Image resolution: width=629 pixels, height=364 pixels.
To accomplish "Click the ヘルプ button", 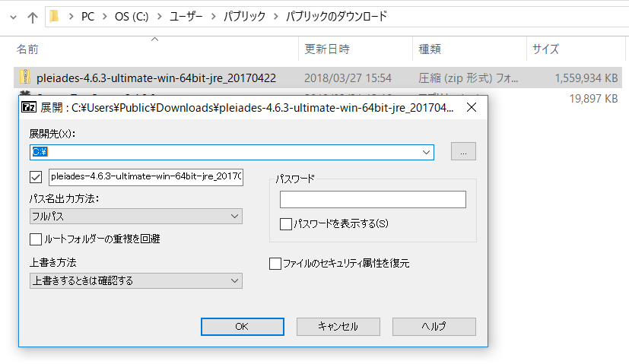I will pyautogui.click(x=434, y=327).
